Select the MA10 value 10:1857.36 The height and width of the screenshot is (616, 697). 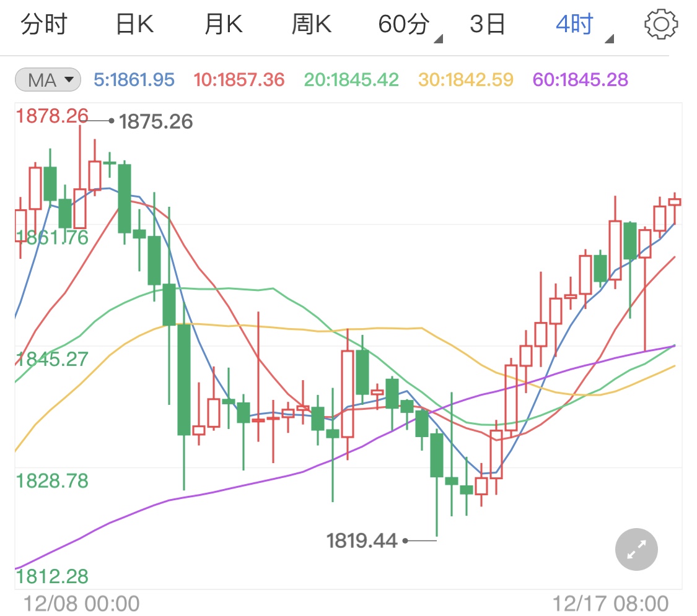pos(239,80)
